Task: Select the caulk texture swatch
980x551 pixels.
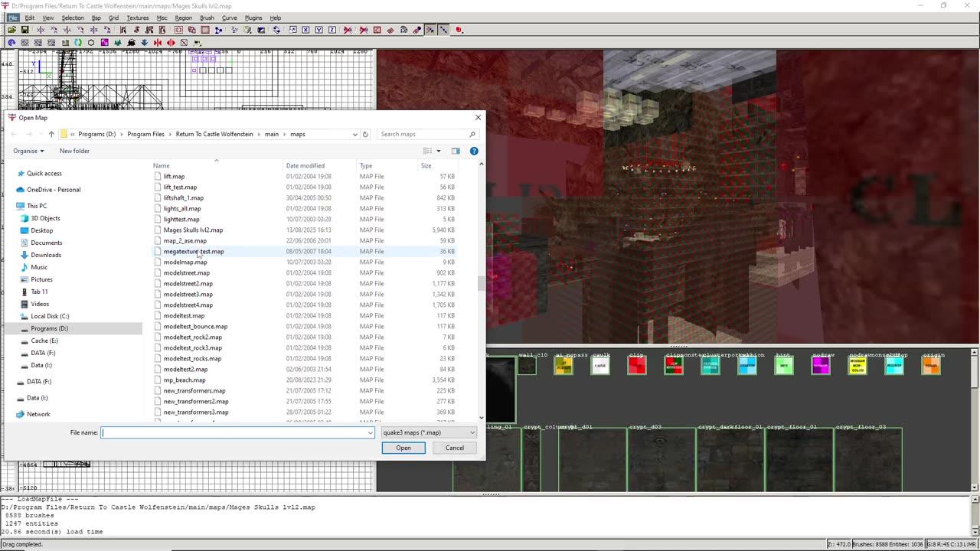Action: 600,366
